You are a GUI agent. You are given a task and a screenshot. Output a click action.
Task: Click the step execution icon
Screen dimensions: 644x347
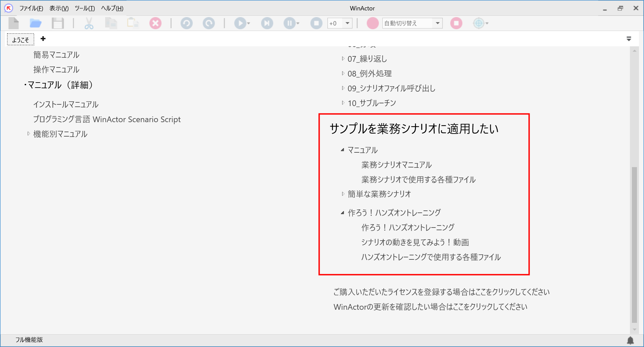click(x=267, y=23)
